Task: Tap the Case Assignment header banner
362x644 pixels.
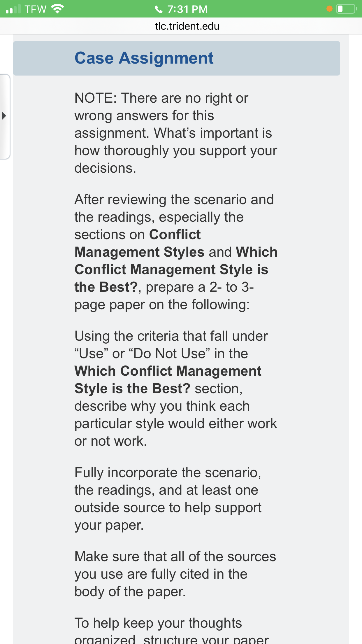Action: [177, 58]
